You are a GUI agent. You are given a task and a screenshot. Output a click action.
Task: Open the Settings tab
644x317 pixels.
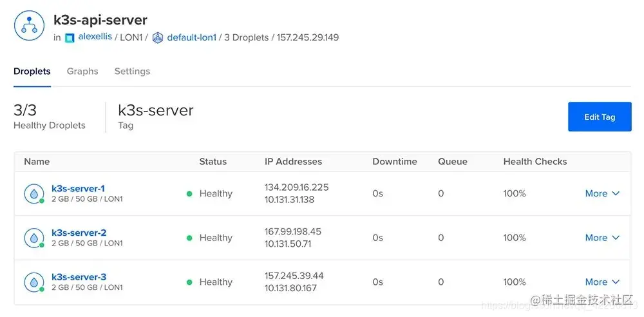[x=132, y=71]
